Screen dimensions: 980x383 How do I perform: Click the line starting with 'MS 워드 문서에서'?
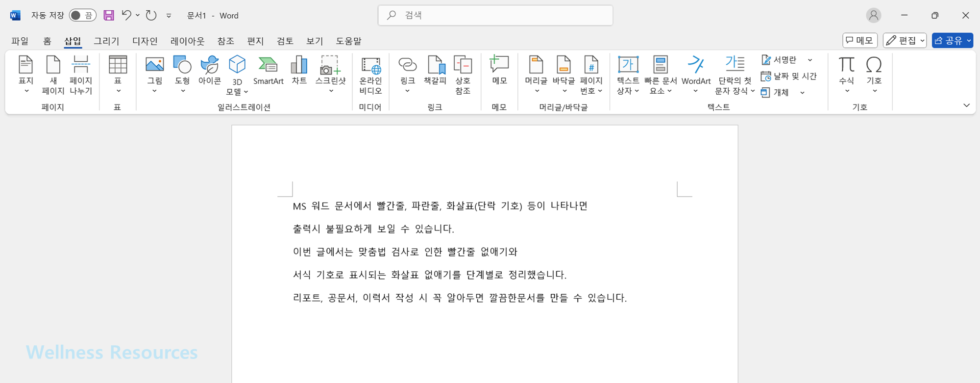tap(440, 206)
